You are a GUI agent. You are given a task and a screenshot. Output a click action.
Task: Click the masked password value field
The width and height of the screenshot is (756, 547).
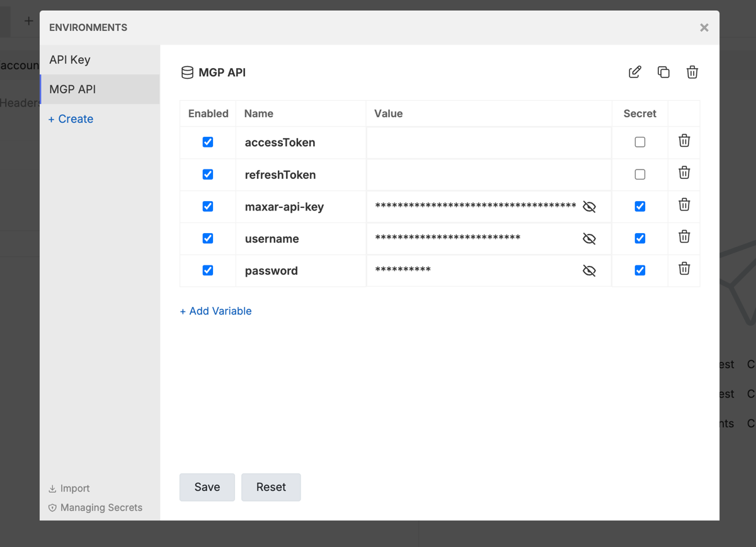click(403, 271)
